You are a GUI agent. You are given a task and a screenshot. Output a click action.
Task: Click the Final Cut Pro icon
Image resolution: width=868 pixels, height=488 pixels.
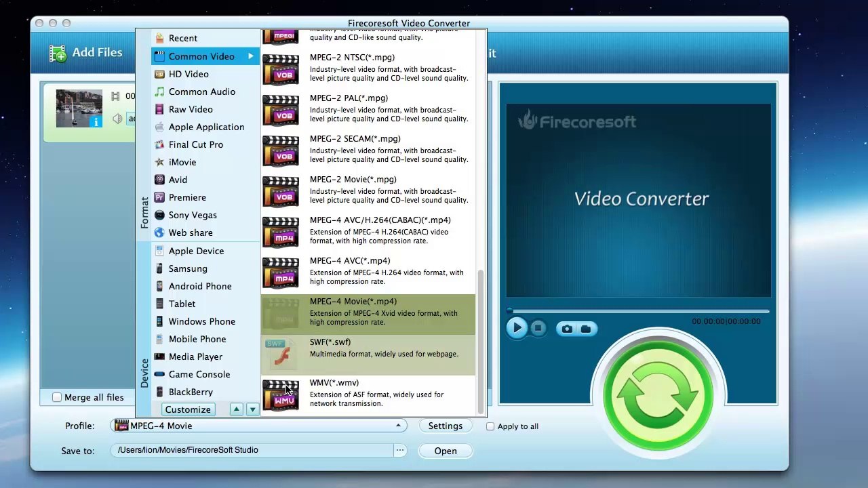click(159, 144)
